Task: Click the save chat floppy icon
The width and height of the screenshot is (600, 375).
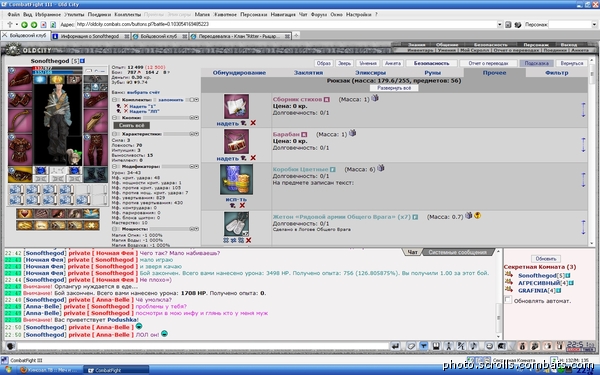Action: (x=436, y=346)
